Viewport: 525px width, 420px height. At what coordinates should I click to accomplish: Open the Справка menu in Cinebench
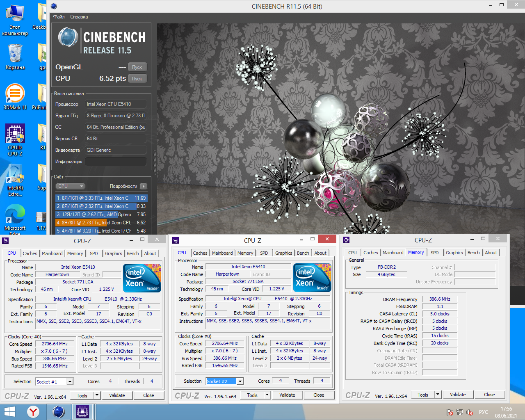(x=79, y=17)
